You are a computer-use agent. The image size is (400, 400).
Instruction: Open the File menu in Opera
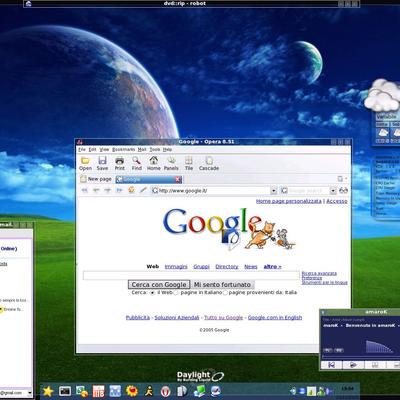click(x=82, y=150)
